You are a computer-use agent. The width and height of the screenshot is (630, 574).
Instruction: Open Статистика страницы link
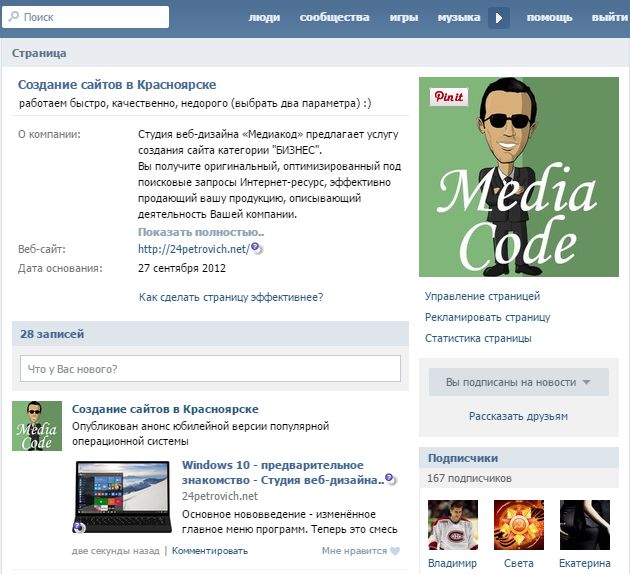click(478, 338)
